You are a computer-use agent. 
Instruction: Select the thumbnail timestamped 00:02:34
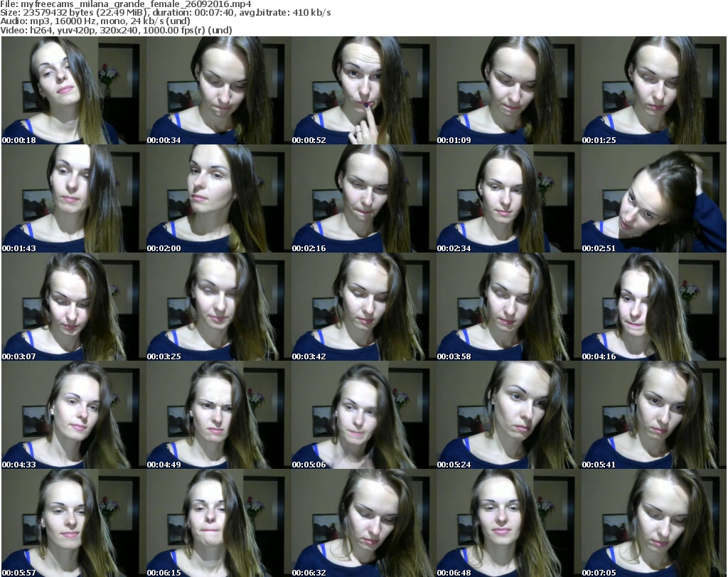(509, 198)
